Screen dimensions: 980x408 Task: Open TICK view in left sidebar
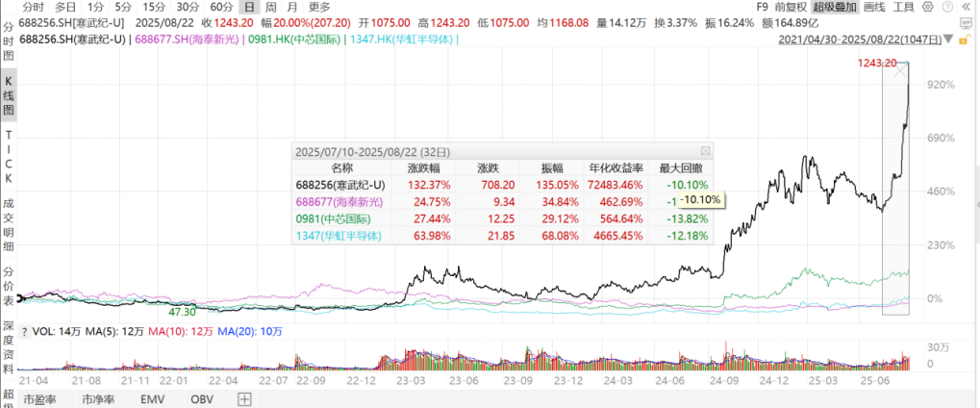[x=9, y=157]
